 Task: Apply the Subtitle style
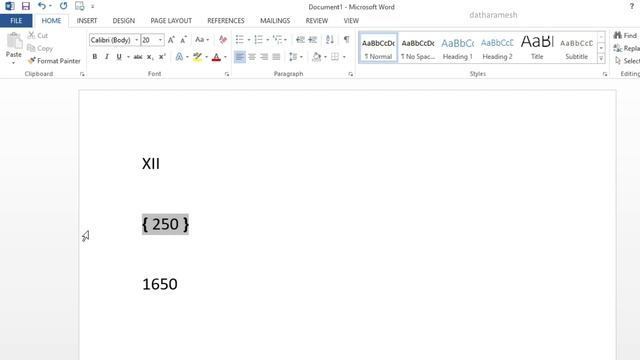(576, 48)
